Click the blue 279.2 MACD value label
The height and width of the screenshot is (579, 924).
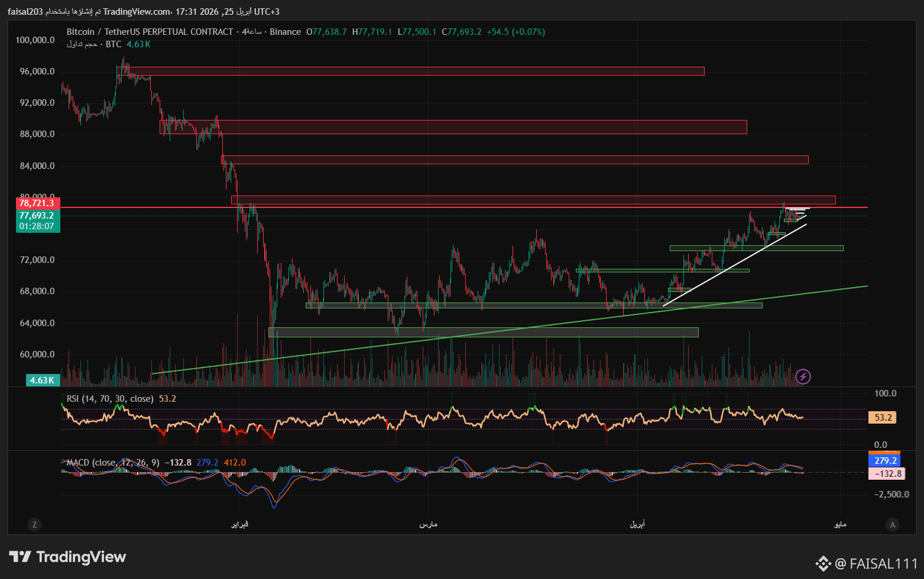click(x=885, y=461)
